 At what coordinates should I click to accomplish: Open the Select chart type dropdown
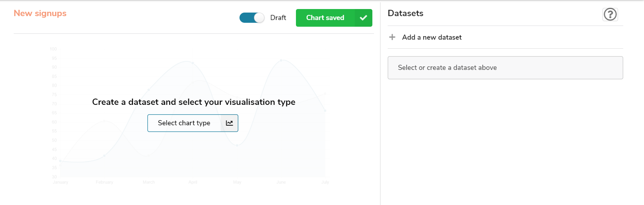(x=184, y=123)
